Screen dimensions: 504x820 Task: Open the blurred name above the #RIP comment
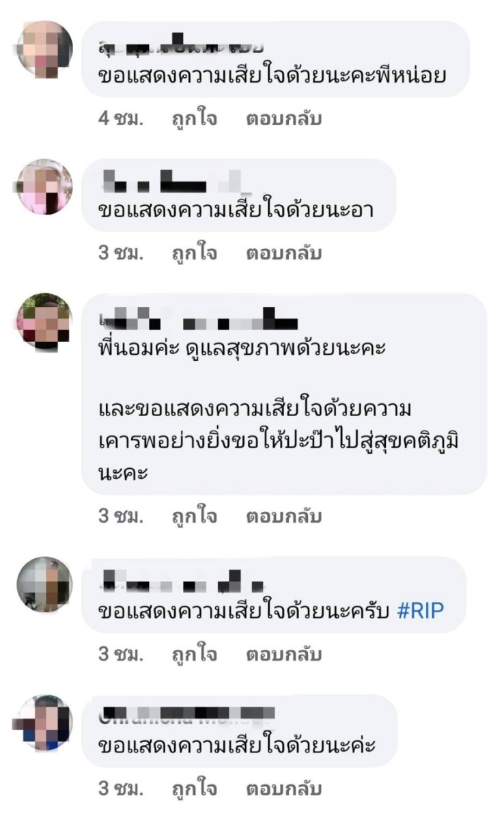(x=182, y=582)
